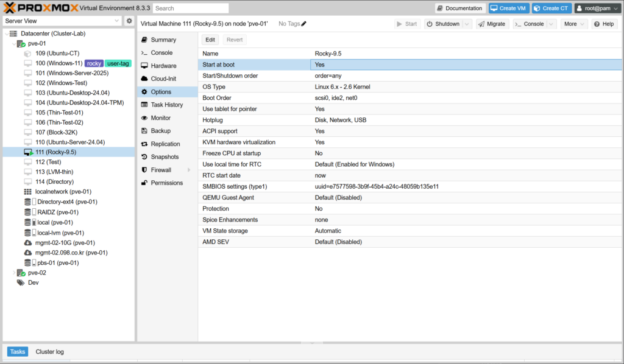Open the Permissions section
Screen dimensions: 624x364
[x=166, y=183]
